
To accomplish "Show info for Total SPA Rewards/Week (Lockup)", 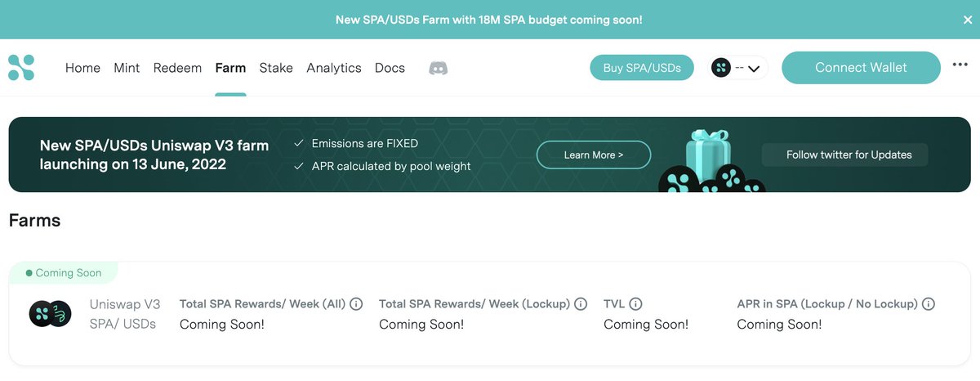I will tap(581, 304).
